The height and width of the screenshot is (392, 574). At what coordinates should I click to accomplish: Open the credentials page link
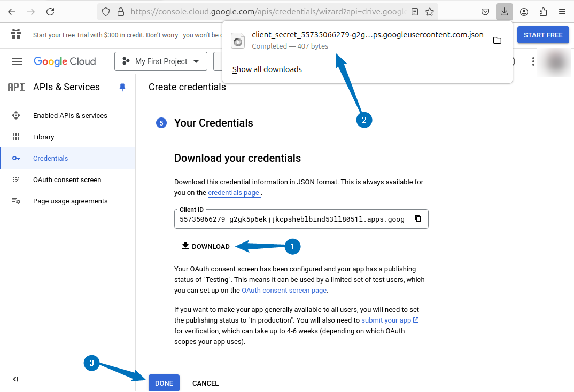pyautogui.click(x=234, y=192)
